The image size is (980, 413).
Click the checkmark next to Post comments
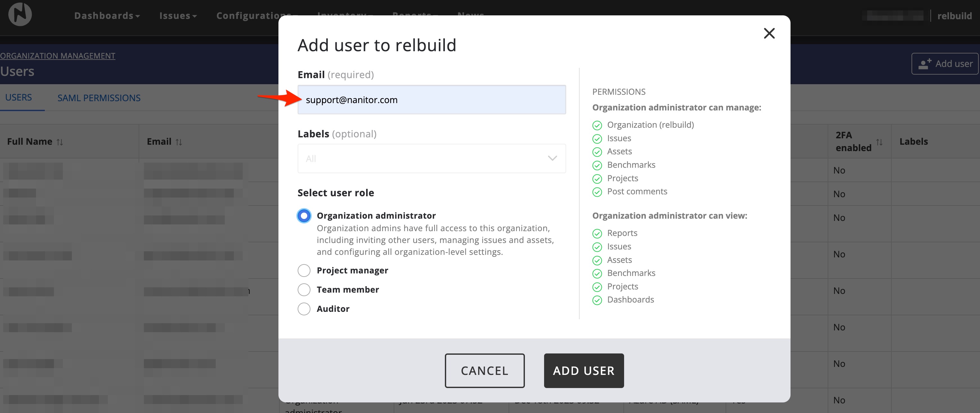tap(597, 192)
